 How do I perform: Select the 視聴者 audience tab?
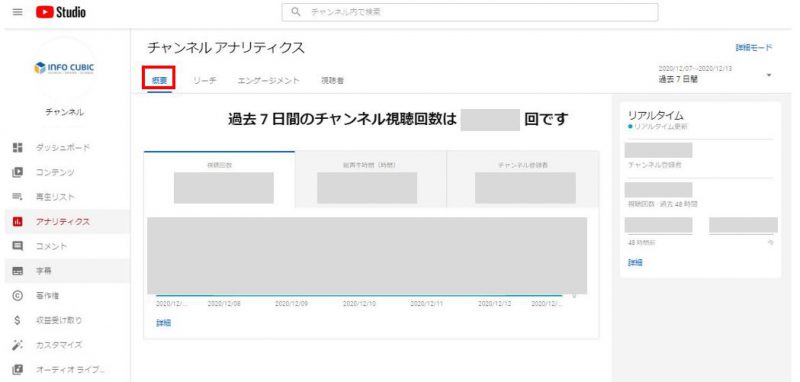pyautogui.click(x=332, y=81)
